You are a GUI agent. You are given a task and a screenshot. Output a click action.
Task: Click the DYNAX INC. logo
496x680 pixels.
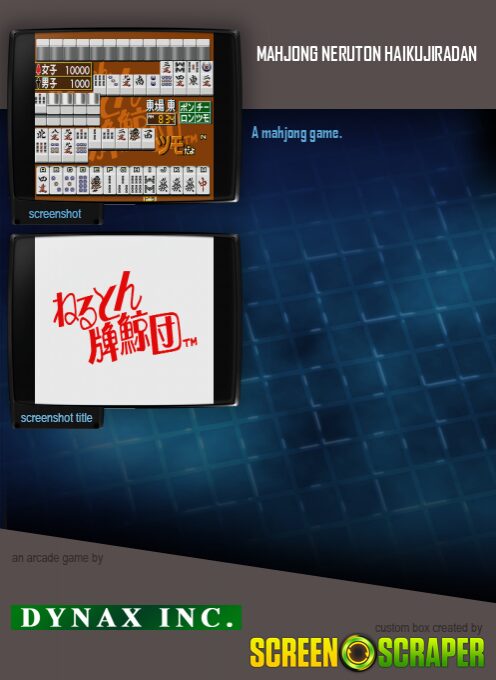coord(126,617)
